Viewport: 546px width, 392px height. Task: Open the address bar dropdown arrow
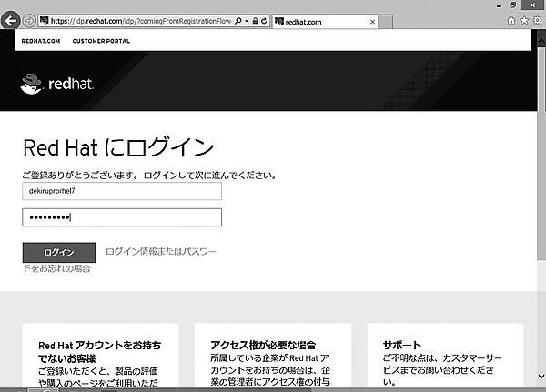pos(247,21)
